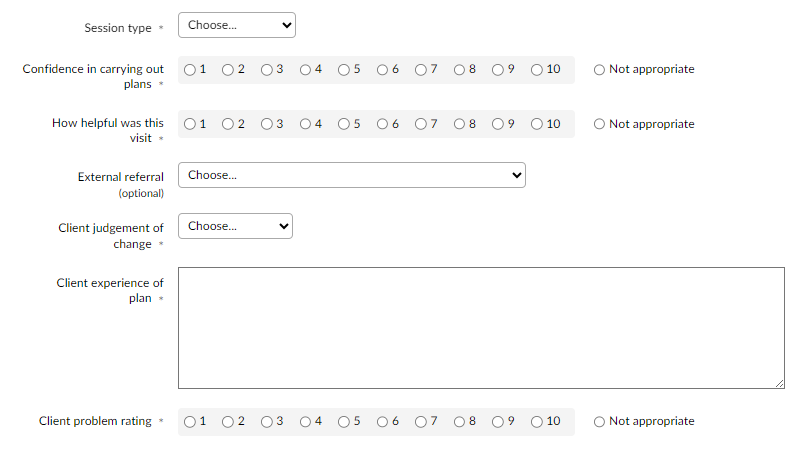Select 1 for Confidence in carrying out plans

pyautogui.click(x=190, y=70)
